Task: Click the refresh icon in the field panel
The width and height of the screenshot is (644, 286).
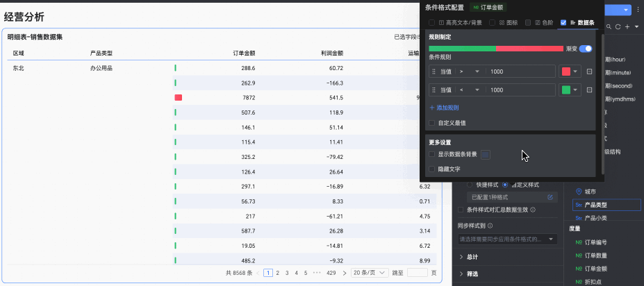Action: (618, 27)
